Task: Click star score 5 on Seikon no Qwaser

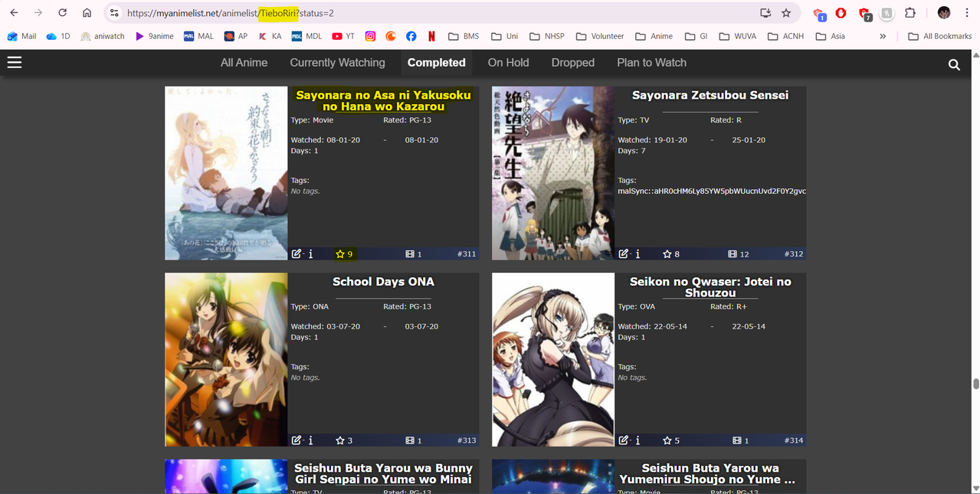Action: [672, 440]
